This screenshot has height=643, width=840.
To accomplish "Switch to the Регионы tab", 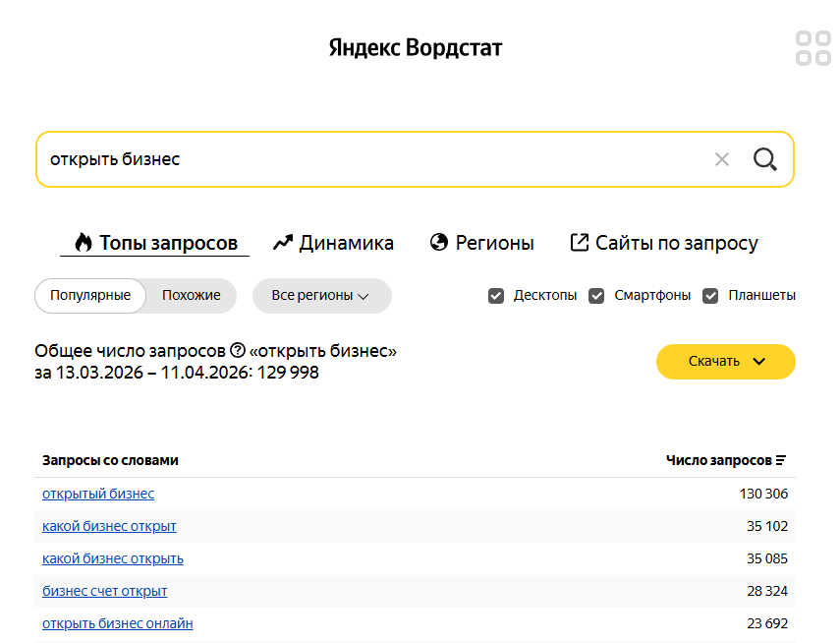I will click(x=481, y=243).
